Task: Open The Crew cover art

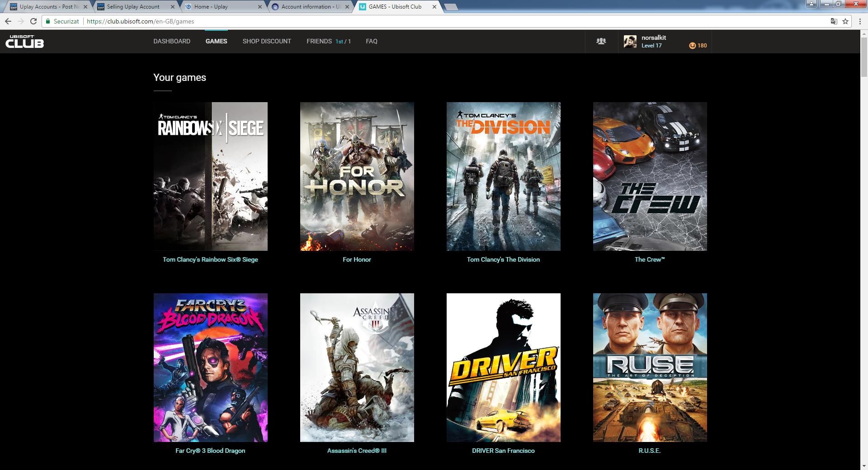Action: 650,176
